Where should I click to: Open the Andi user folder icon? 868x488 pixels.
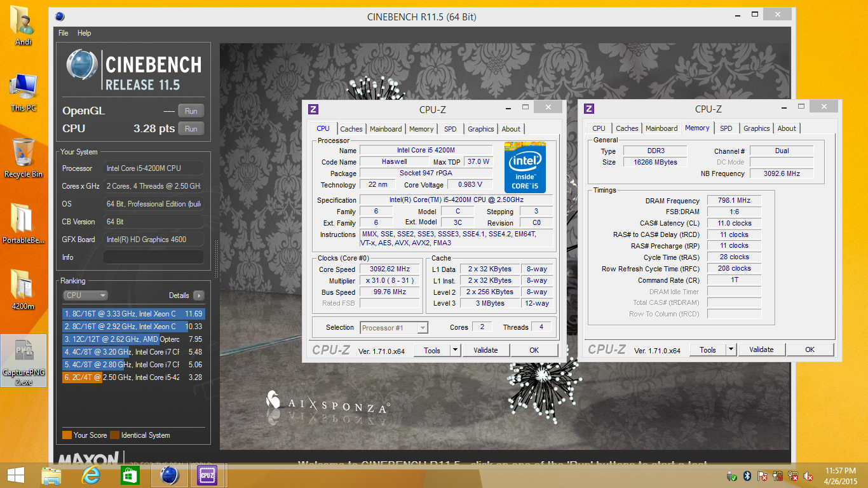24,25
